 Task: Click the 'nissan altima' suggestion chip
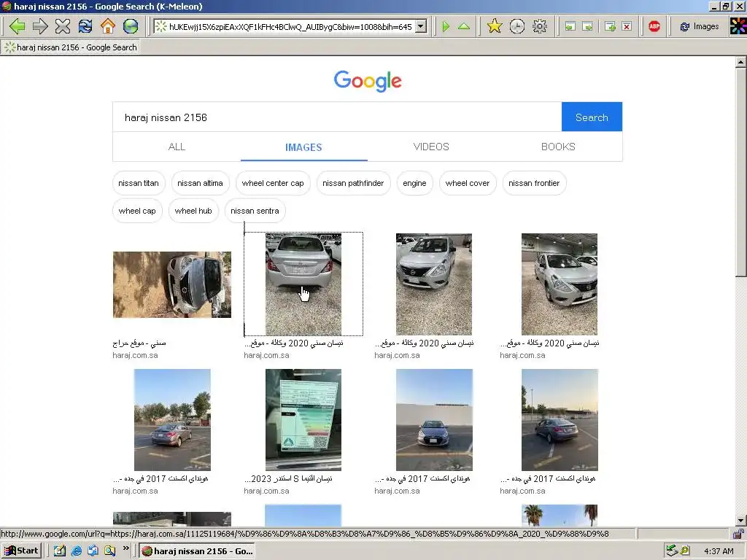point(200,183)
